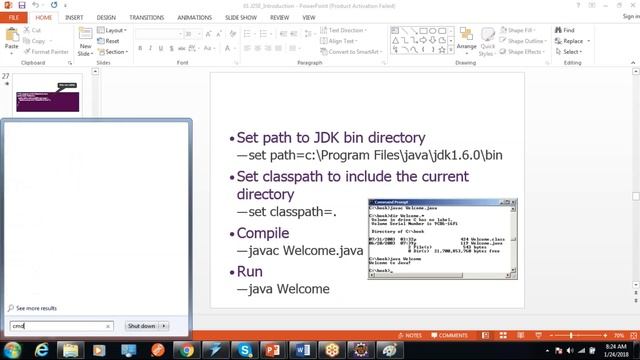Toggle Underline formatting

point(161,48)
